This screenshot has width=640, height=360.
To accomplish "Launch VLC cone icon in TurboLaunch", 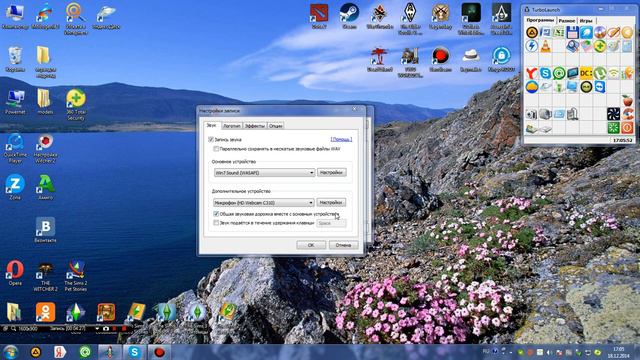I will click(545, 46).
